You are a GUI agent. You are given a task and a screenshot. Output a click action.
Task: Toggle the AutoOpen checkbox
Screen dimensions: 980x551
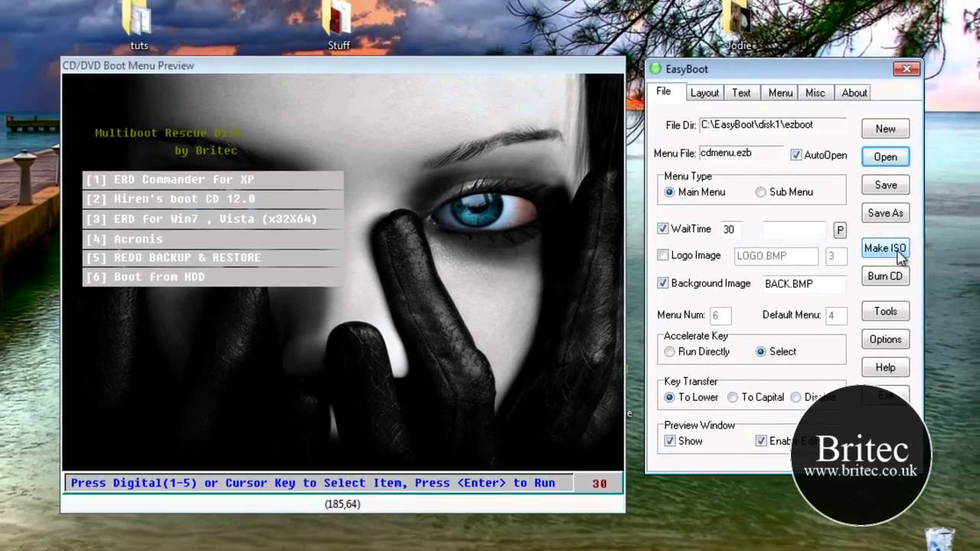[796, 155]
